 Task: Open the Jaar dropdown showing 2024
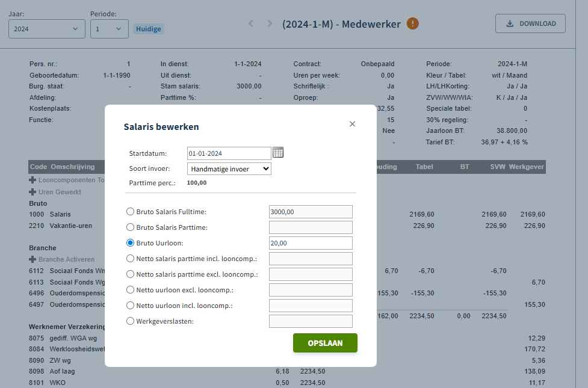click(x=47, y=29)
